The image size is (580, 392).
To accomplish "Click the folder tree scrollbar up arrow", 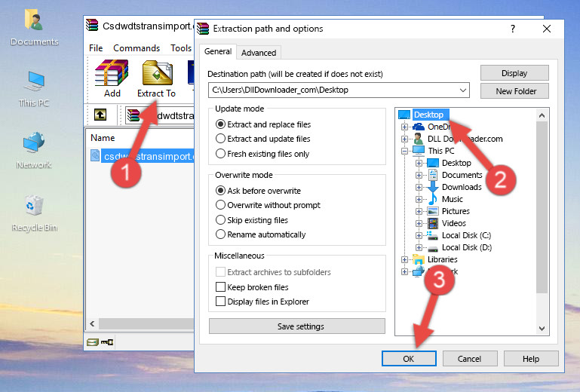I will 542,115.
